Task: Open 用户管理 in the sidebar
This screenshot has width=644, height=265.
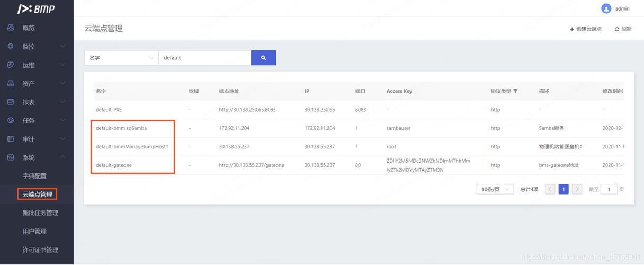Action: [x=34, y=232]
